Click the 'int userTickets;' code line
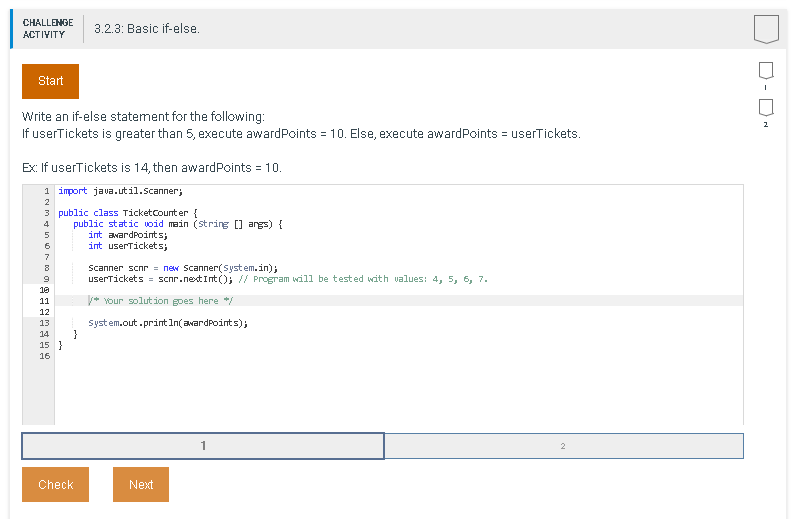803x519 pixels. tap(128, 246)
